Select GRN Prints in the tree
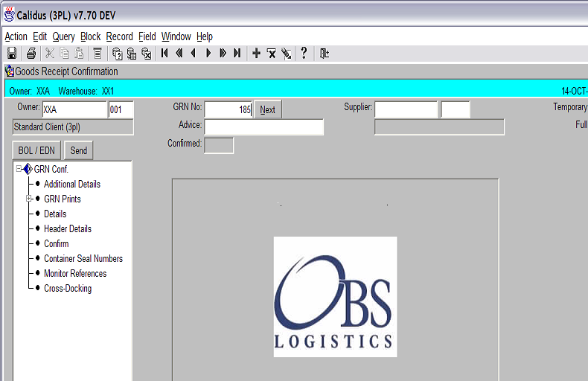The height and width of the screenshot is (381, 588). (63, 199)
